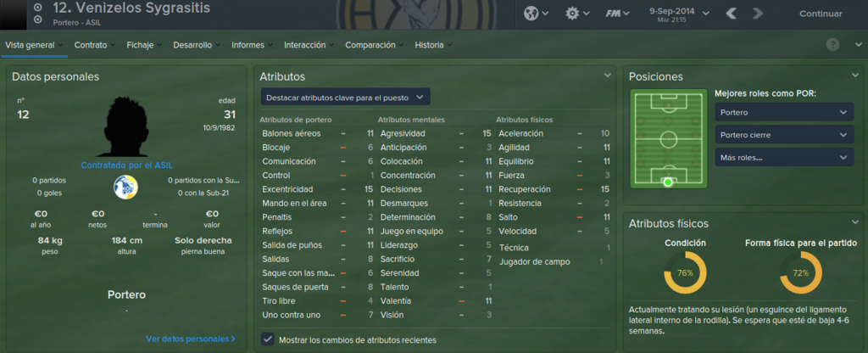Go back using the left arrow
This screenshot has height=353, width=868.
click(731, 14)
